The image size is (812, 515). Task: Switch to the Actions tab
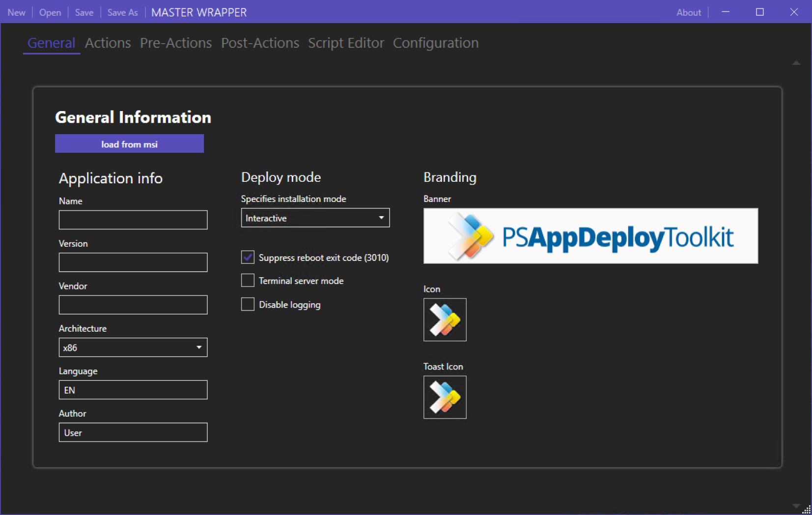pos(108,43)
